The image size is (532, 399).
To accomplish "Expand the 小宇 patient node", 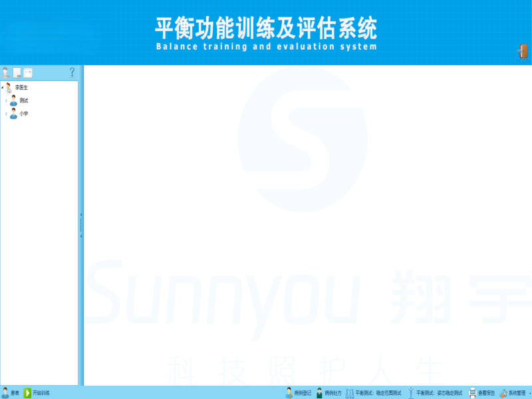I will 6,114.
